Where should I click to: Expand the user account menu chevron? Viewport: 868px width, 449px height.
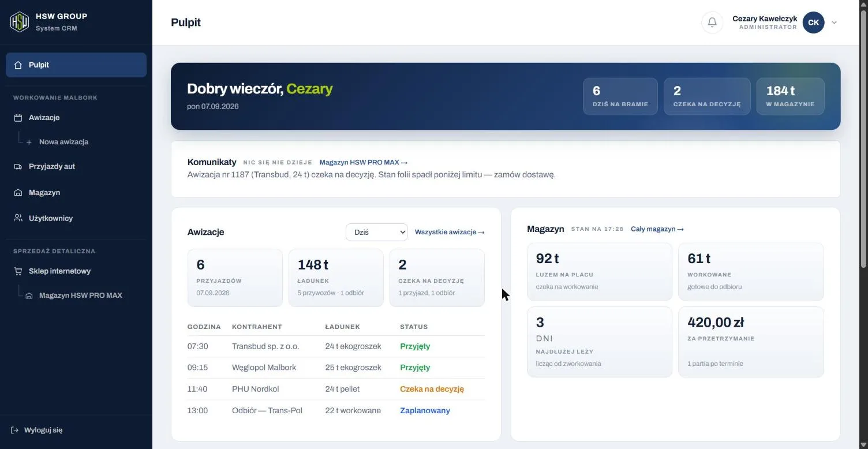[834, 23]
